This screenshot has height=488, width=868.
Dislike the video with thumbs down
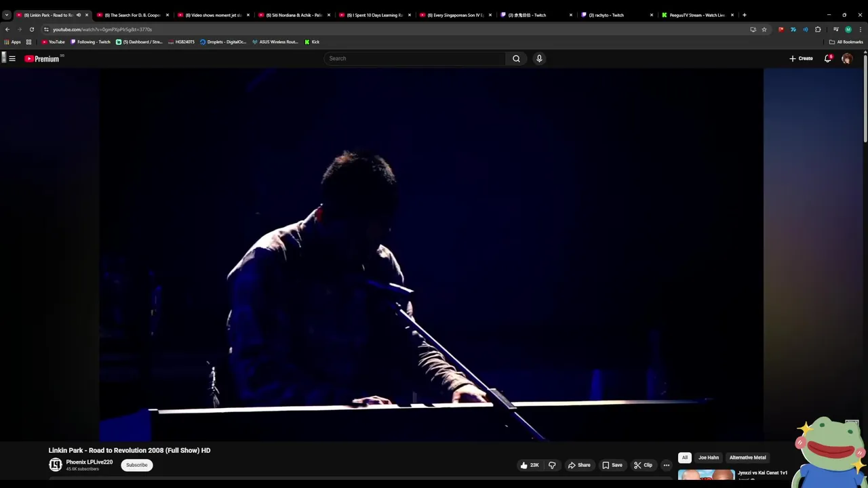(552, 465)
